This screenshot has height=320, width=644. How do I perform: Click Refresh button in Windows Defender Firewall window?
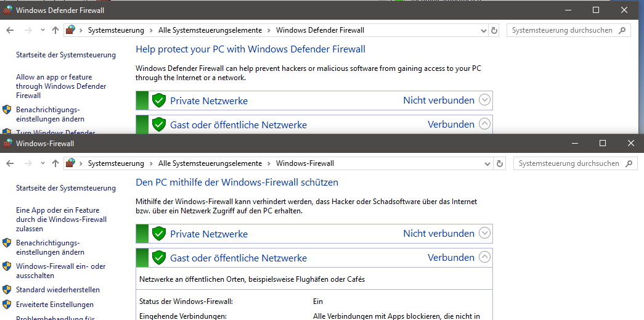(494, 30)
